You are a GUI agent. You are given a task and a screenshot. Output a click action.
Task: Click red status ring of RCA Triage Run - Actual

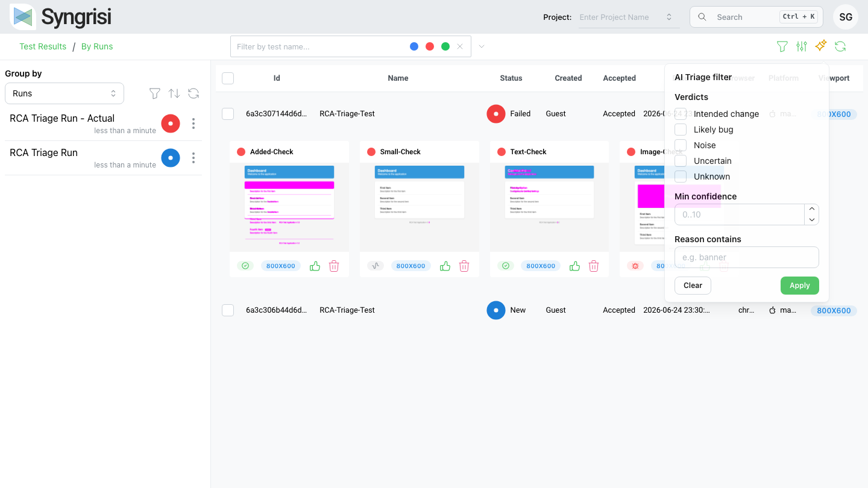tap(171, 124)
